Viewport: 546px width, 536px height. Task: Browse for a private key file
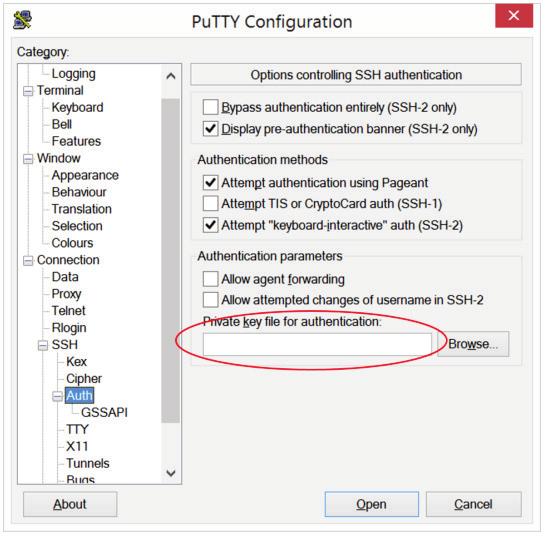[x=473, y=344]
